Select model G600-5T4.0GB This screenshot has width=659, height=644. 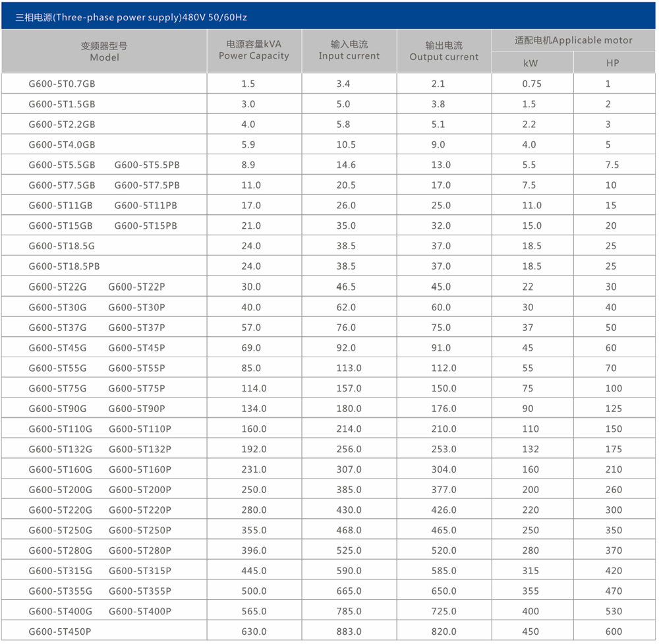(x=62, y=144)
